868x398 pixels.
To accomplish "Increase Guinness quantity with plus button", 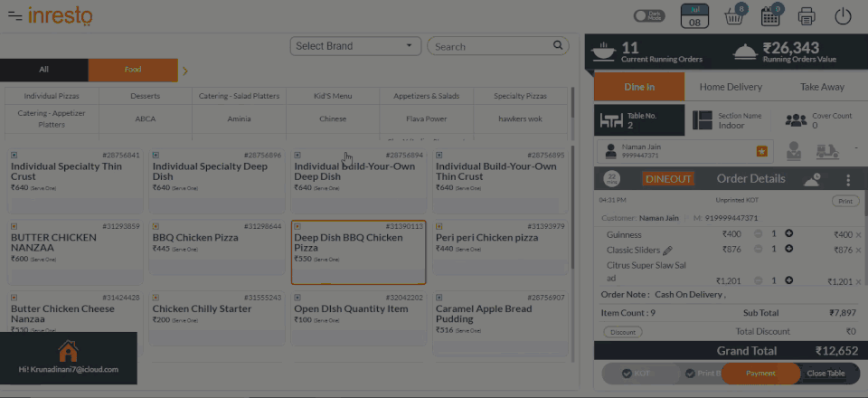I will (789, 234).
